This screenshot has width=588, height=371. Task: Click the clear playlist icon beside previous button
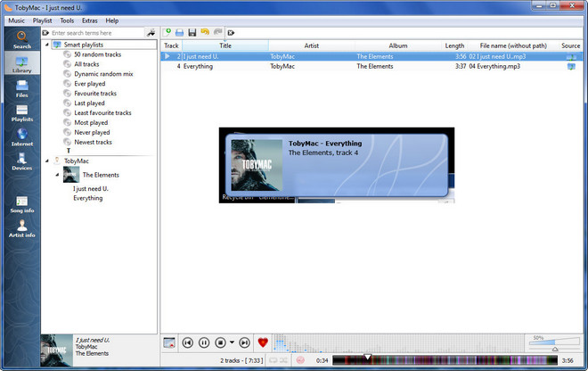tap(169, 342)
